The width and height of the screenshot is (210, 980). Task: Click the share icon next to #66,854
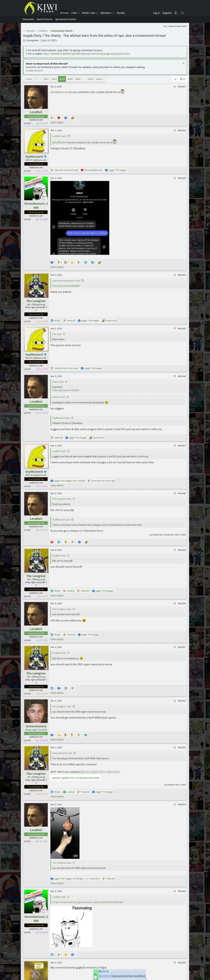click(175, 805)
